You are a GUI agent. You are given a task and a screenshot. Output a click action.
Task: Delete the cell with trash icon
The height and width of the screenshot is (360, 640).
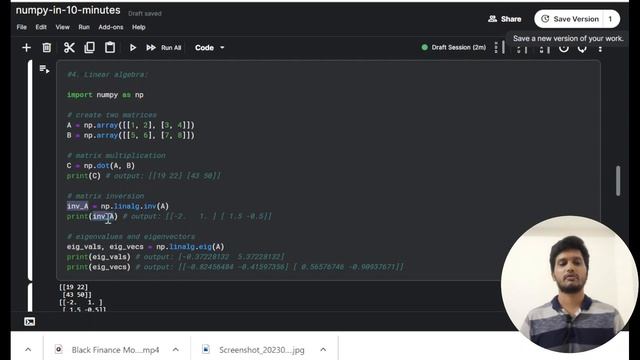[47, 48]
